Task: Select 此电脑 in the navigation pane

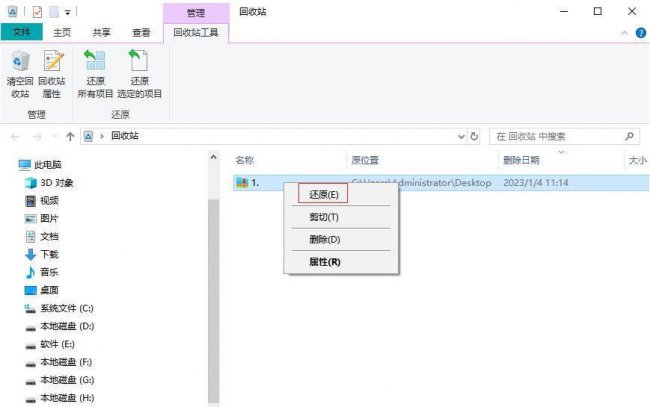Action: click(x=40, y=165)
